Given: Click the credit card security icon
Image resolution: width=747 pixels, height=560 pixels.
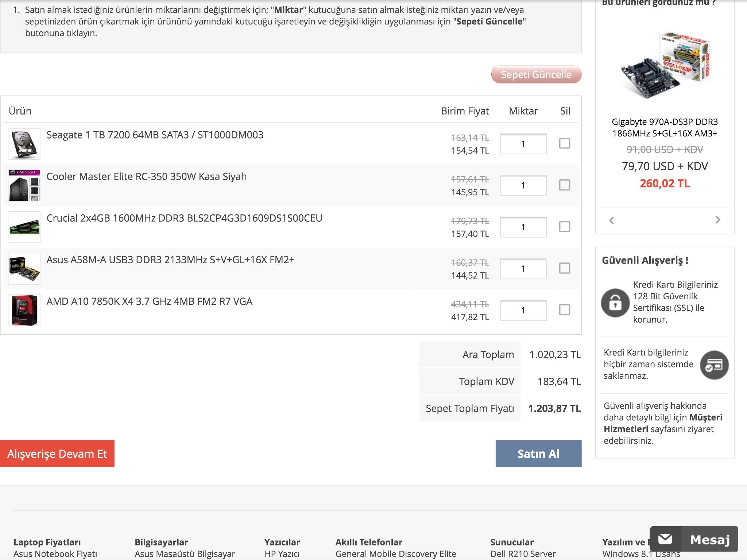Looking at the screenshot, I should pos(714,365).
